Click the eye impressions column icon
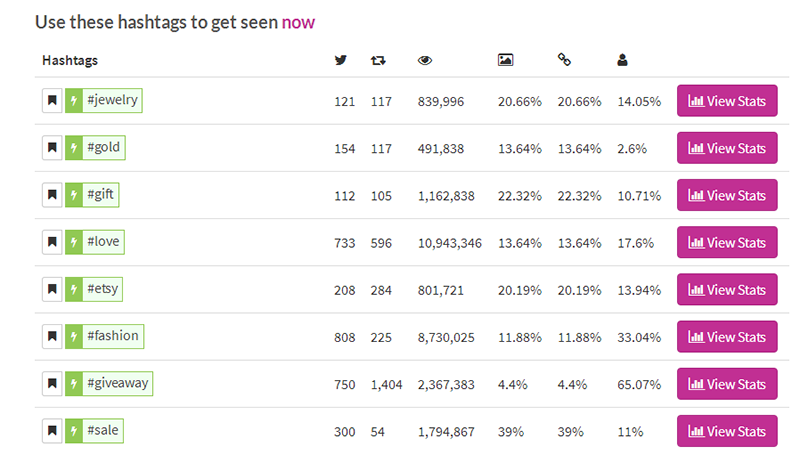 click(425, 60)
